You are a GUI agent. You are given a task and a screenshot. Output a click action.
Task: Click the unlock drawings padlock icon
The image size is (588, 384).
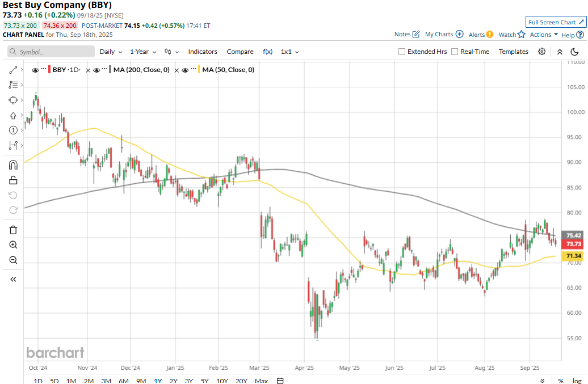click(x=13, y=180)
